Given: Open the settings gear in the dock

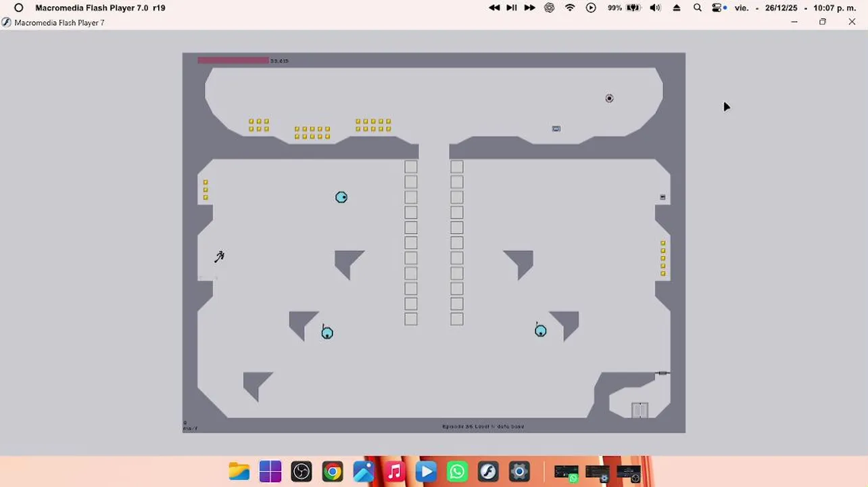Looking at the screenshot, I should coord(519,471).
